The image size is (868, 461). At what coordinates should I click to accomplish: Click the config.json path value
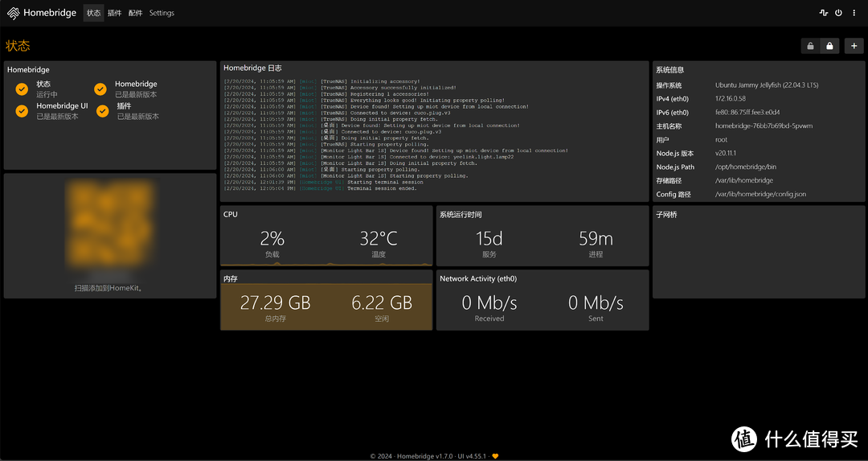click(x=760, y=194)
